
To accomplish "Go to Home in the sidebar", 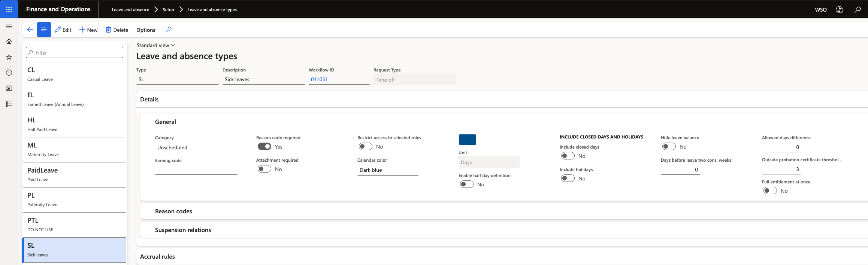I will pos(9,42).
